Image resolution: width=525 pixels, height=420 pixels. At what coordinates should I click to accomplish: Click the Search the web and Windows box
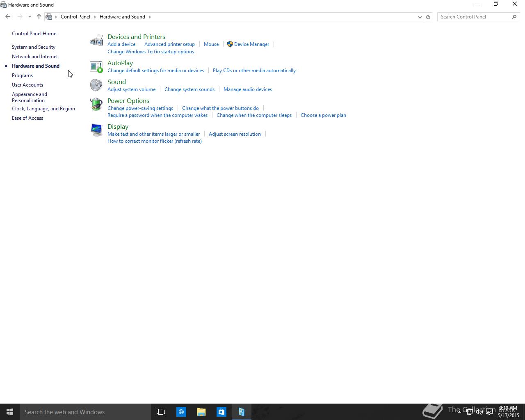[85, 412]
